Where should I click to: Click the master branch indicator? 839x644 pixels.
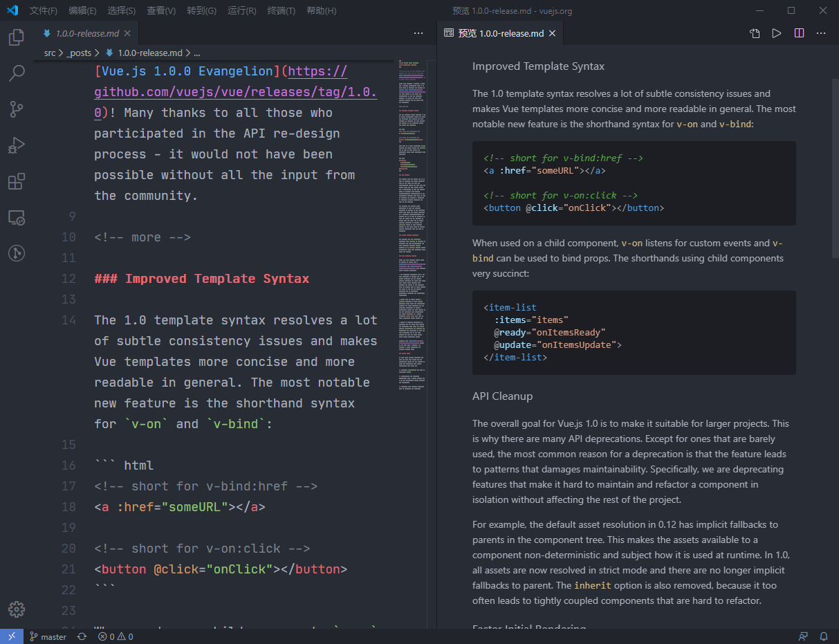[48, 636]
